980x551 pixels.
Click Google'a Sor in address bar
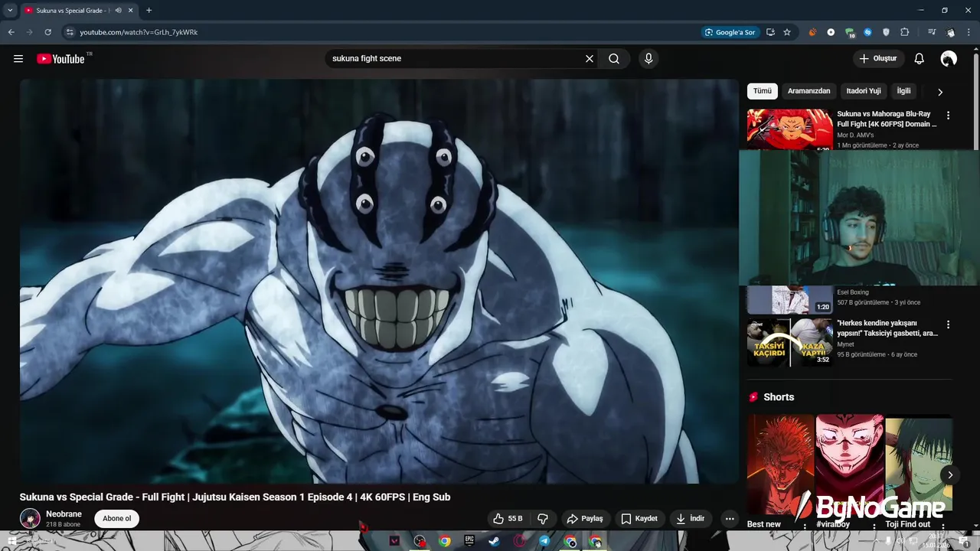coord(730,32)
